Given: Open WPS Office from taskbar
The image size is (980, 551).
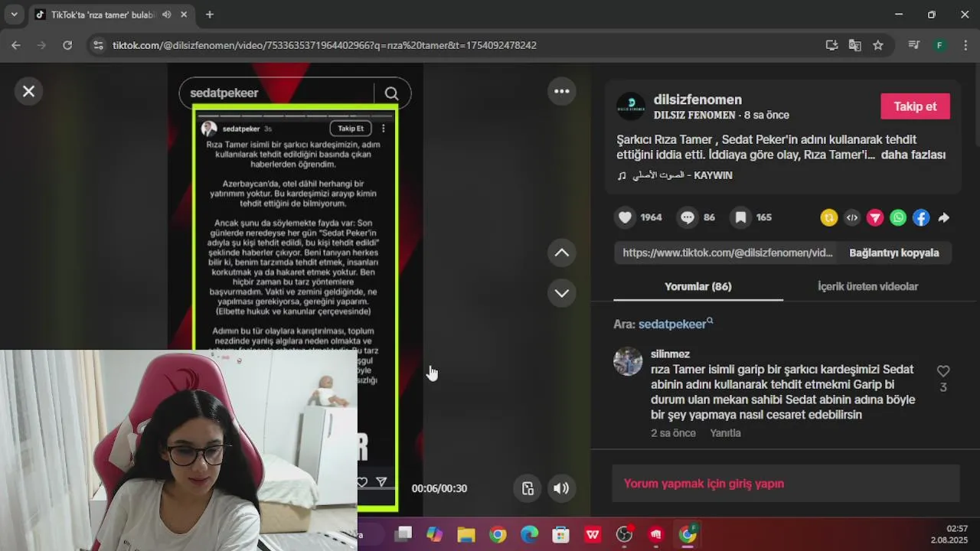Looking at the screenshot, I should click(593, 534).
